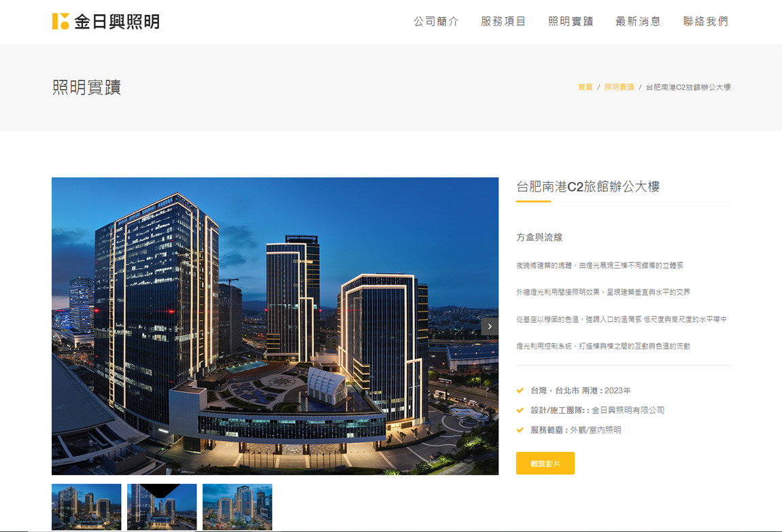Select the second gallery thumbnail

coord(162,506)
